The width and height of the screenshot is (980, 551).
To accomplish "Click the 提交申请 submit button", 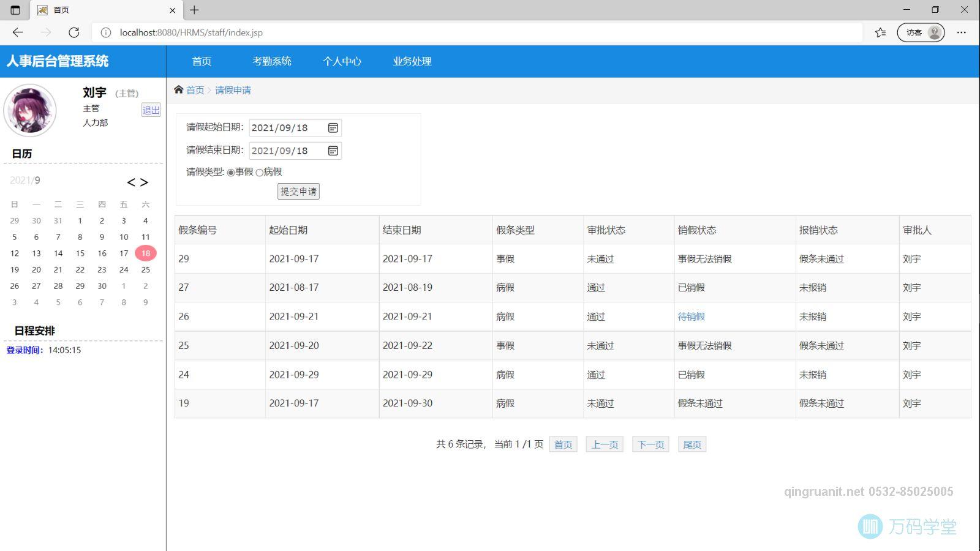I will (x=298, y=191).
